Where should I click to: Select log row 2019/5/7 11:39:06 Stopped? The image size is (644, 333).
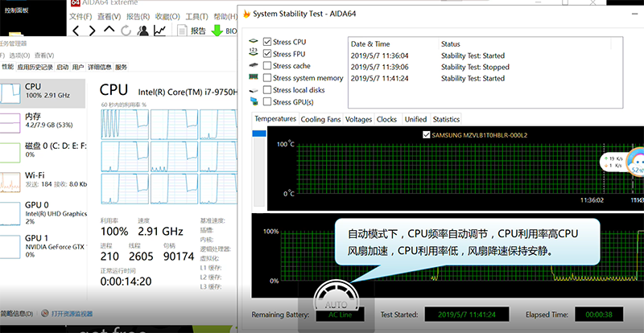click(x=485, y=67)
